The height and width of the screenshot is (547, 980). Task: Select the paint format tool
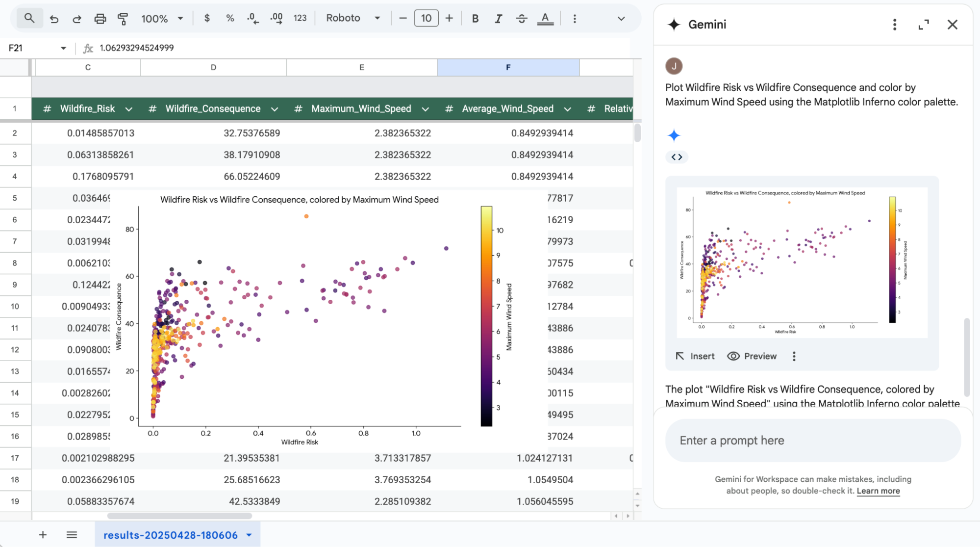point(123,19)
